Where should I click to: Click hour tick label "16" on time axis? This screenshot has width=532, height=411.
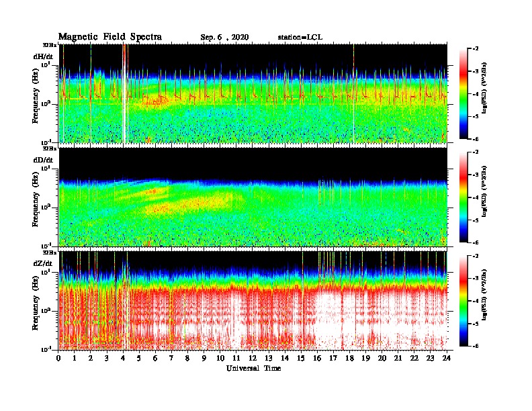click(x=317, y=359)
